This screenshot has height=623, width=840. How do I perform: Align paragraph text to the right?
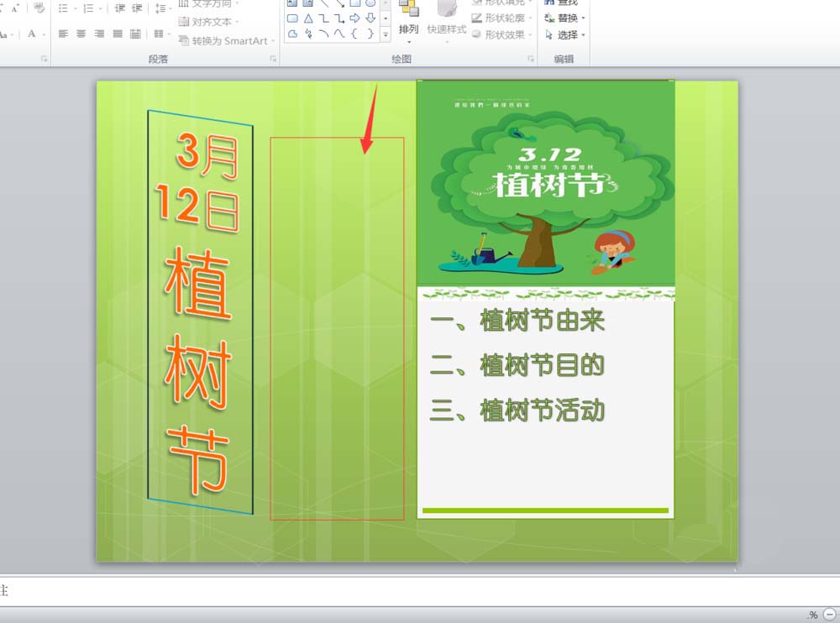(99, 34)
